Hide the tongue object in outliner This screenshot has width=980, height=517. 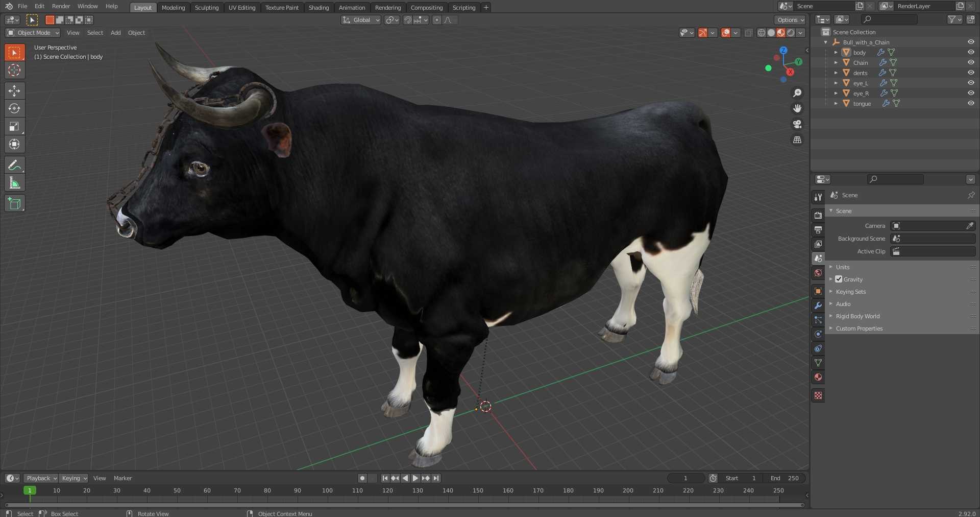pyautogui.click(x=971, y=103)
